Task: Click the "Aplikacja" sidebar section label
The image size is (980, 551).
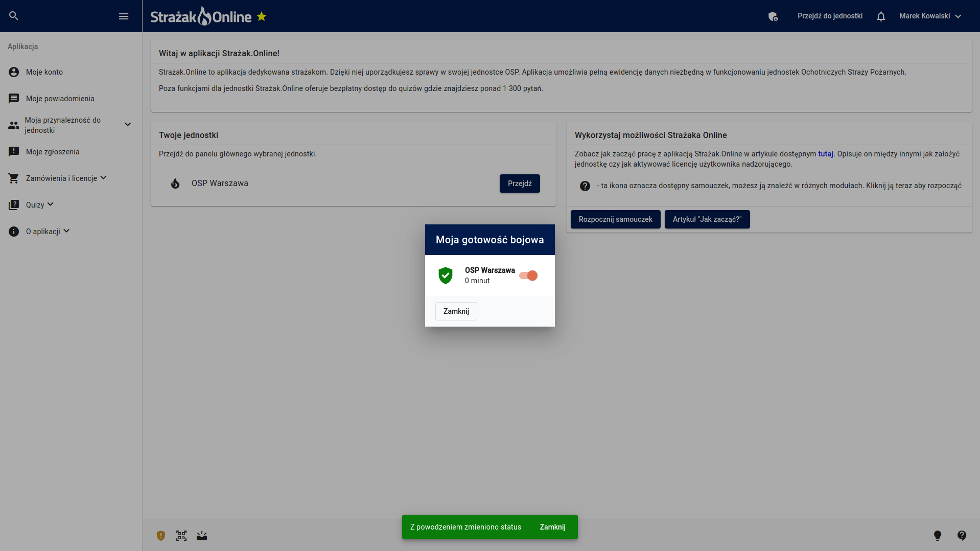Action: [23, 47]
